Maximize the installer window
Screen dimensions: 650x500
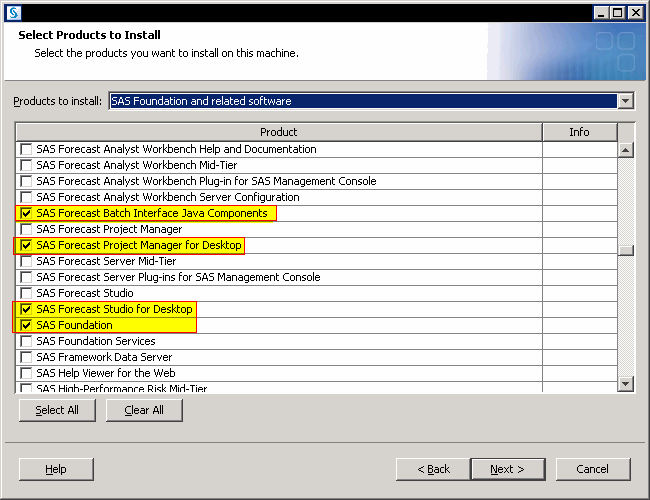(618, 13)
